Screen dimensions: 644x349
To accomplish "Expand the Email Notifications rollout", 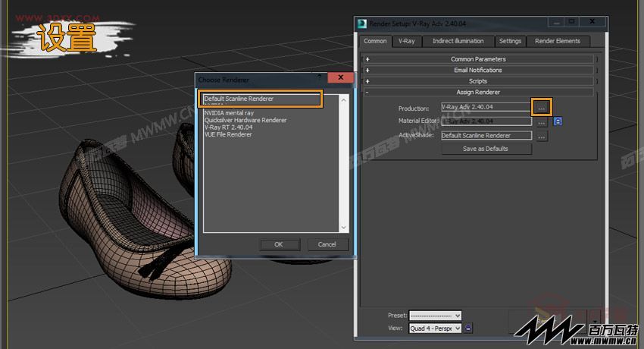I will coord(478,71).
